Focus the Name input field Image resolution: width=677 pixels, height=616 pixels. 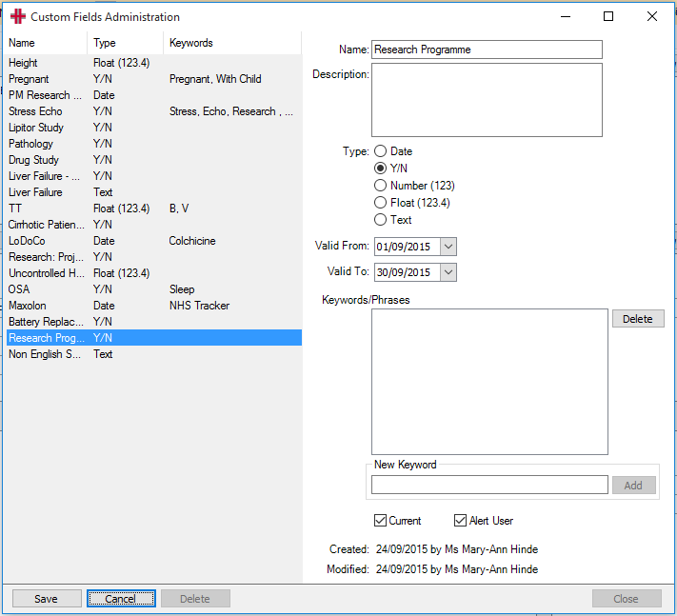coord(487,50)
